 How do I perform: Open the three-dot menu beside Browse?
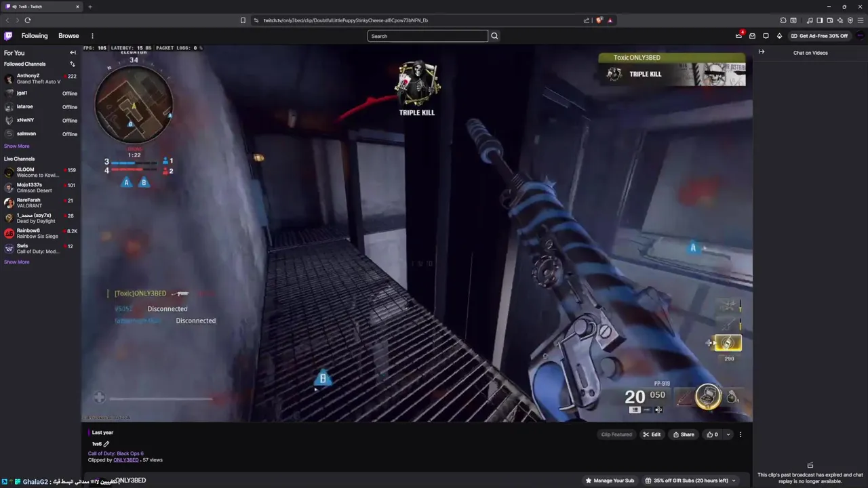pos(92,36)
